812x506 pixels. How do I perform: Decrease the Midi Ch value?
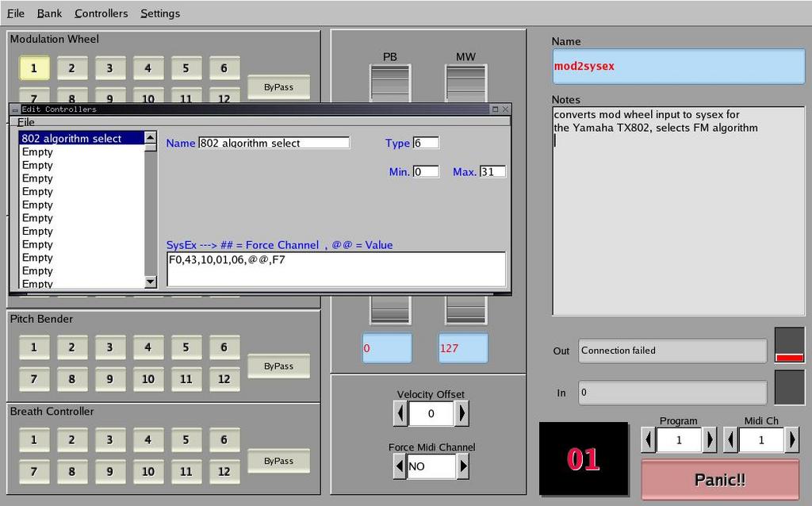[730, 440]
